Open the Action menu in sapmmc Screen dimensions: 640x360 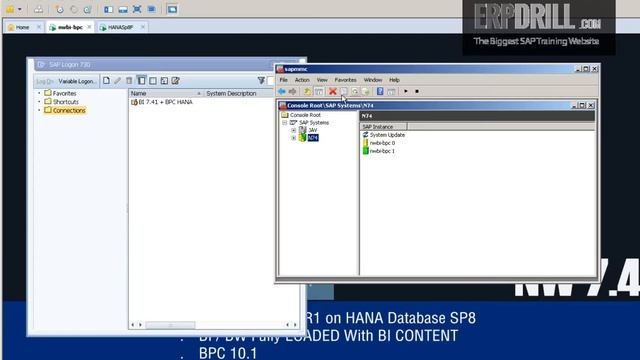[x=302, y=80]
